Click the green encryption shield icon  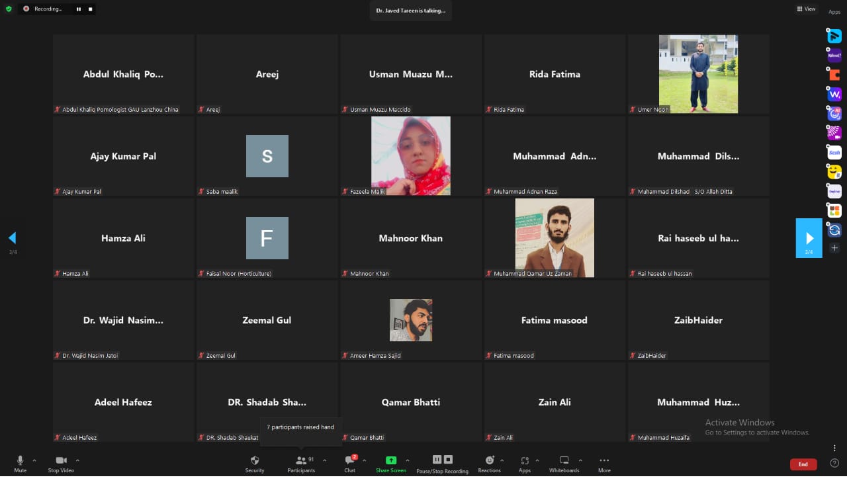(9, 9)
